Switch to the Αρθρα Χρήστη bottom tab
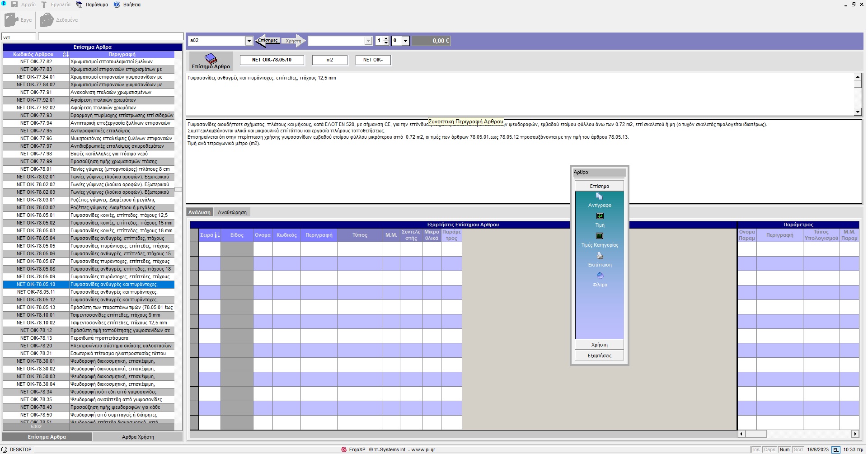 tap(138, 437)
